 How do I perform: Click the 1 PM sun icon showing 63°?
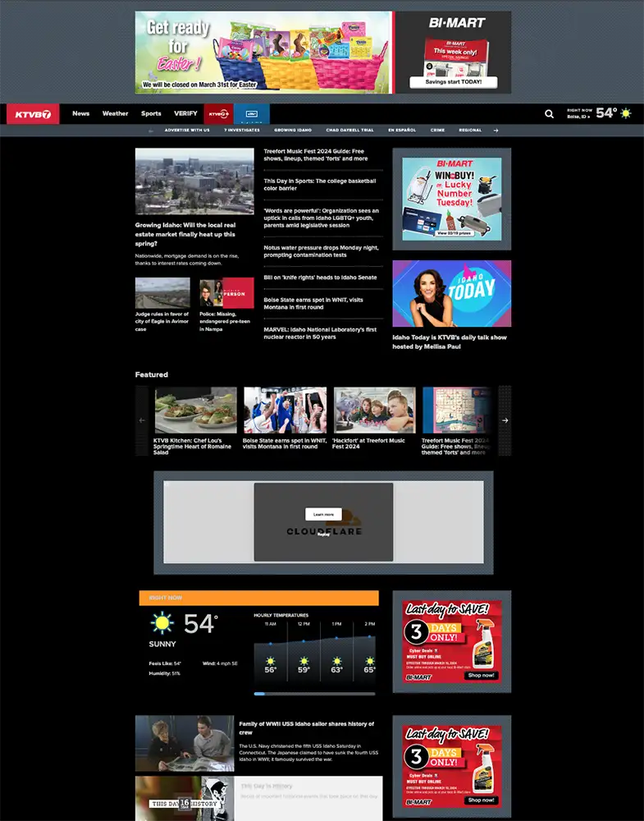pos(337,661)
